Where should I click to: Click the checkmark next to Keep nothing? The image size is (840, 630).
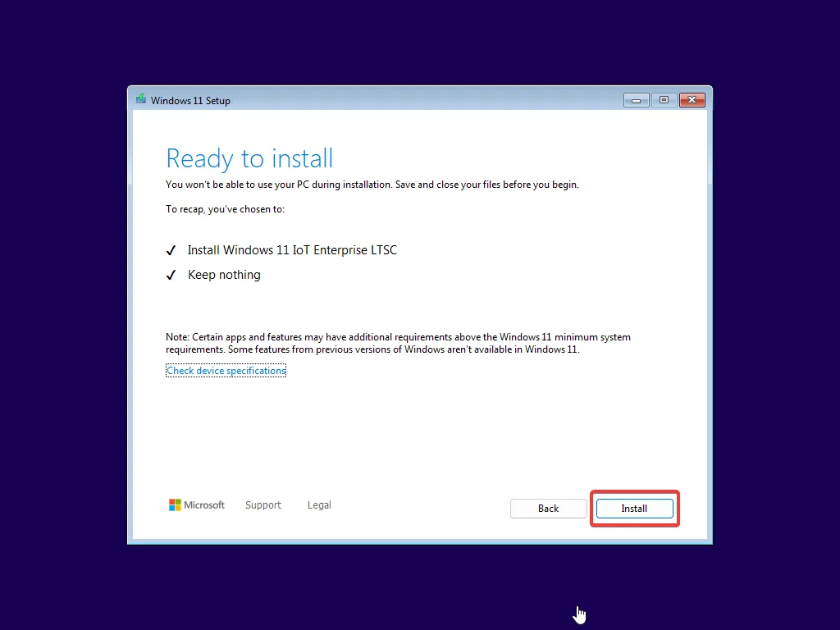(171, 275)
